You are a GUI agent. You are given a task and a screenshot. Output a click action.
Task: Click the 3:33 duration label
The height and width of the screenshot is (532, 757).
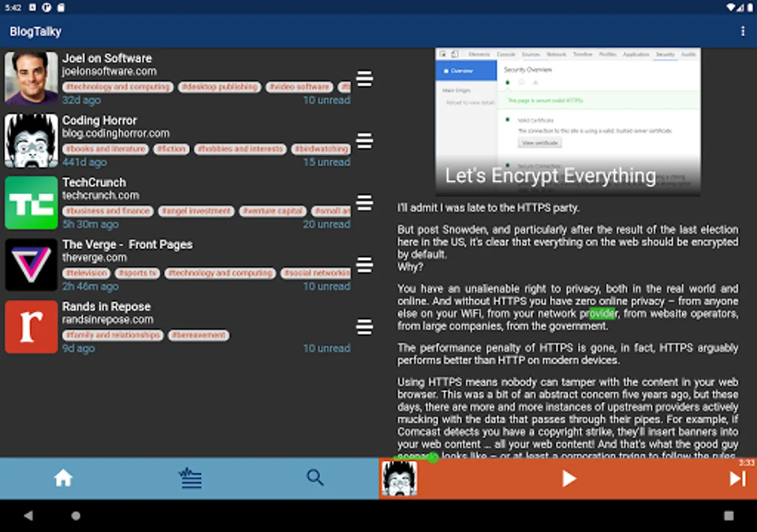pyautogui.click(x=746, y=463)
